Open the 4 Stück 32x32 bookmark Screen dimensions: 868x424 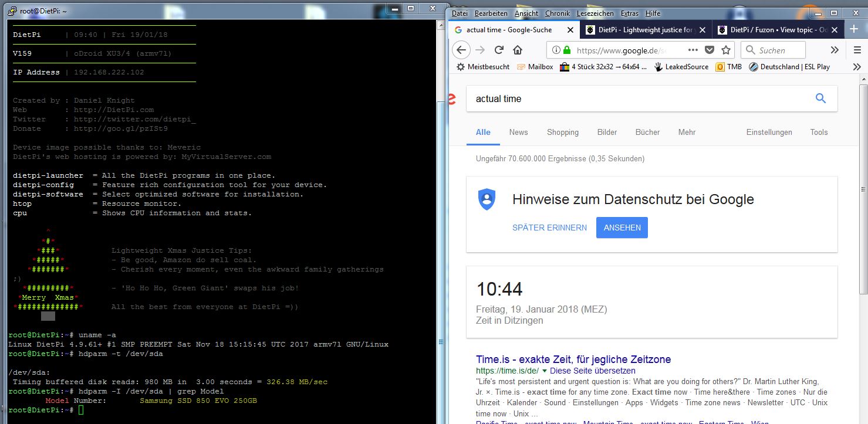coord(603,67)
